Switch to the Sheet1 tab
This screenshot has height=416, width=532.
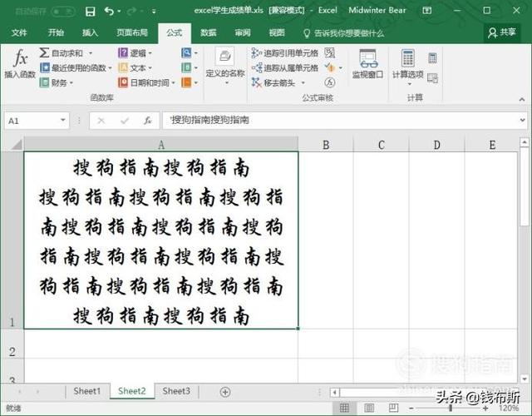point(87,391)
